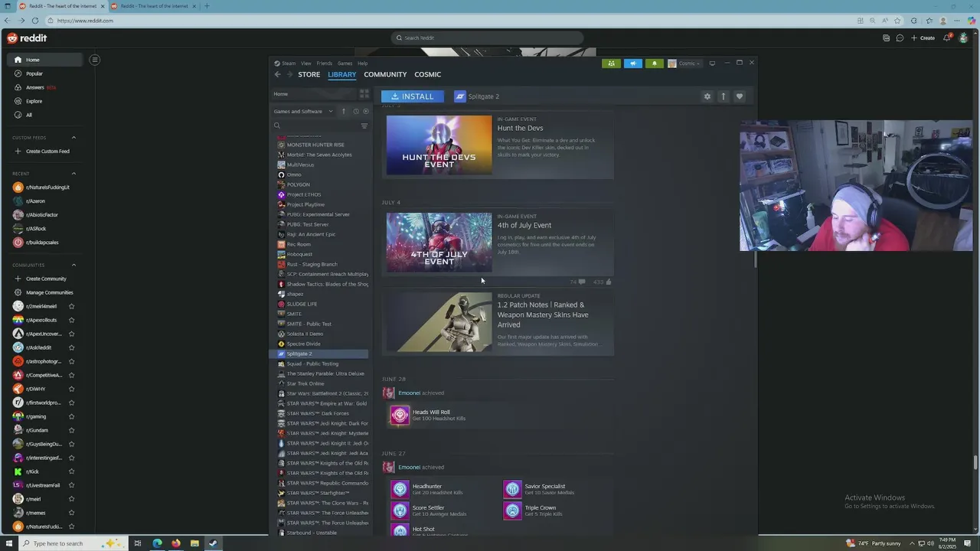Open Steam announcements megaphone button
This screenshot has width=980, height=551.
[632, 64]
